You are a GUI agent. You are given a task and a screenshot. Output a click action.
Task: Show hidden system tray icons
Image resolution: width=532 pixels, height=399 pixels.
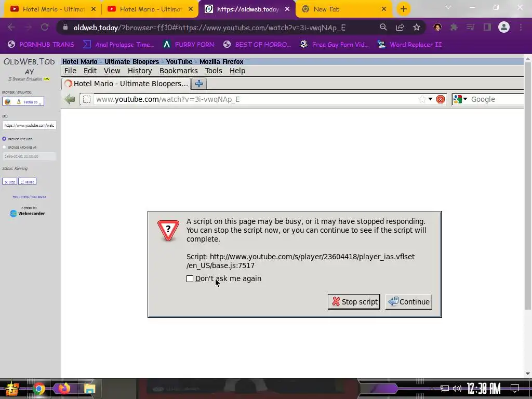tap(432, 389)
